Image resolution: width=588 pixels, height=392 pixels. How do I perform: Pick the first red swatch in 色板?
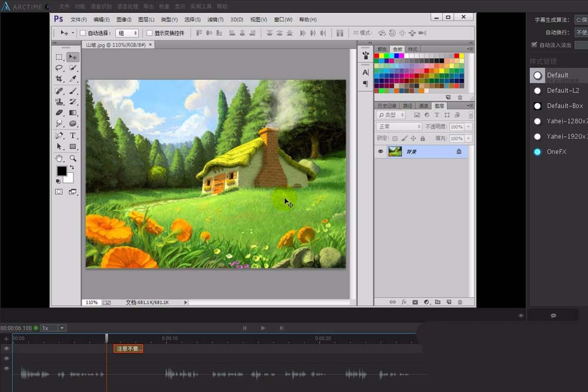[376, 56]
